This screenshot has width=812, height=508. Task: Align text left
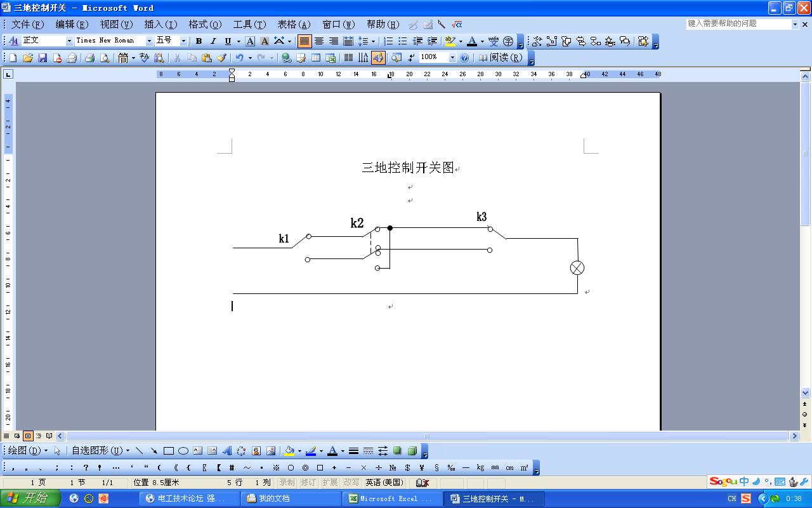(x=304, y=41)
